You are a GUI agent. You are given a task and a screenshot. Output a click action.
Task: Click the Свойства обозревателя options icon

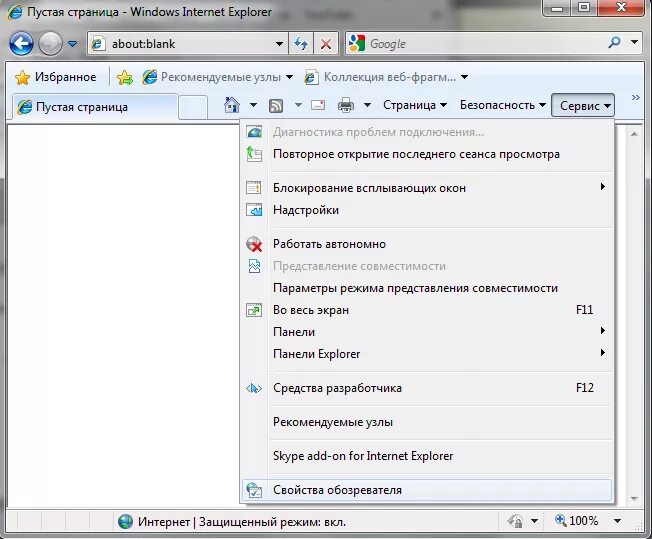coord(254,490)
